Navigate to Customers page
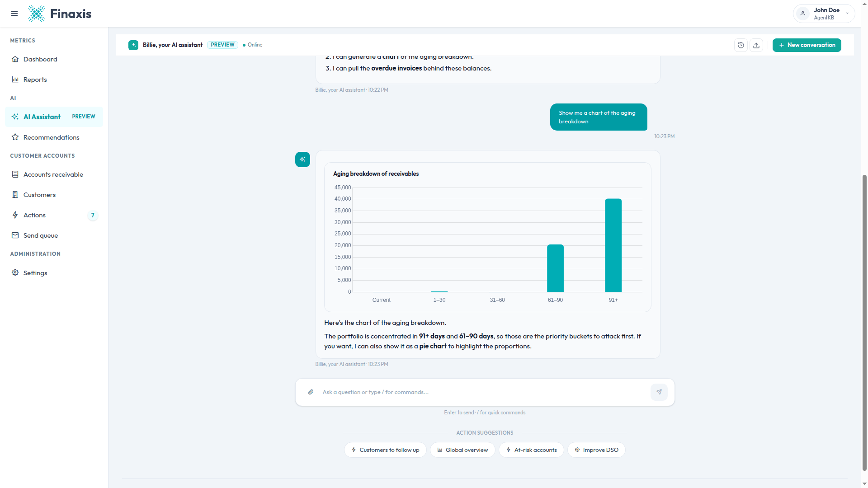The height and width of the screenshot is (488, 868). [x=54, y=195]
